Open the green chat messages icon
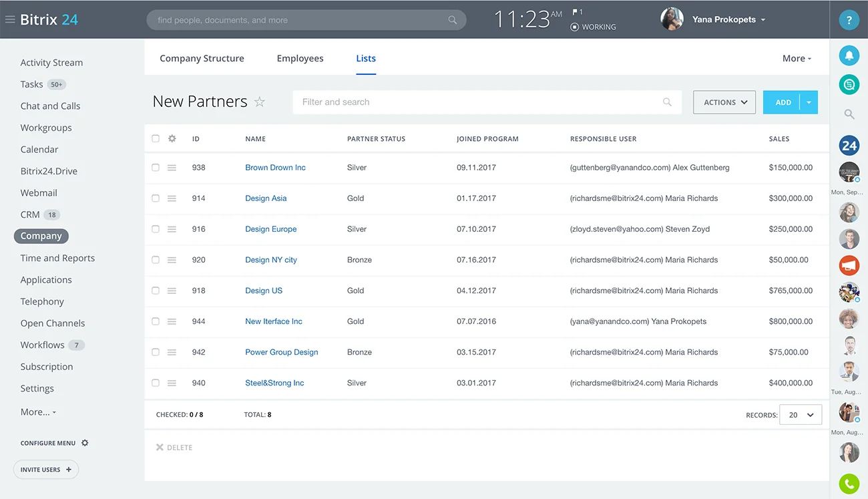868x499 pixels. 849,84
